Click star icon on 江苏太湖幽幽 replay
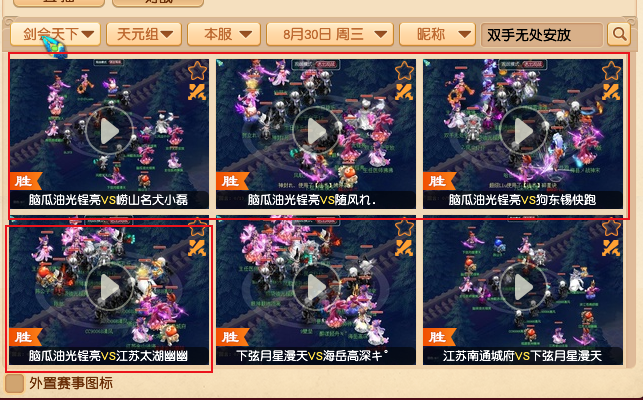 [x=198, y=227]
